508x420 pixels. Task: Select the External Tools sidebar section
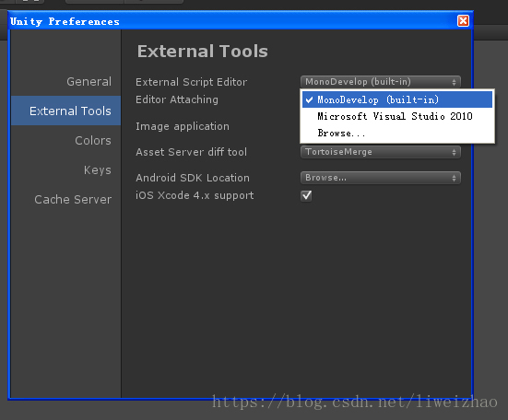click(65, 111)
